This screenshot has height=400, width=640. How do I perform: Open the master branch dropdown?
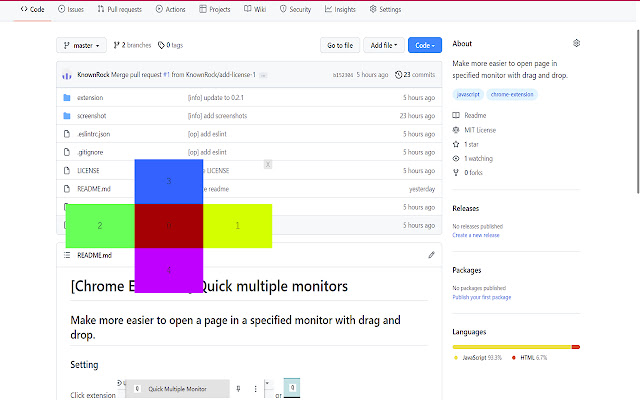click(x=82, y=45)
